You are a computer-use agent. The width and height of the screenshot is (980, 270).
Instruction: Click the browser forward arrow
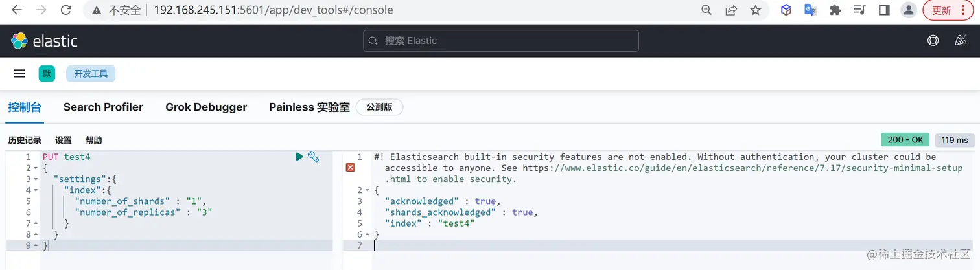[41, 10]
